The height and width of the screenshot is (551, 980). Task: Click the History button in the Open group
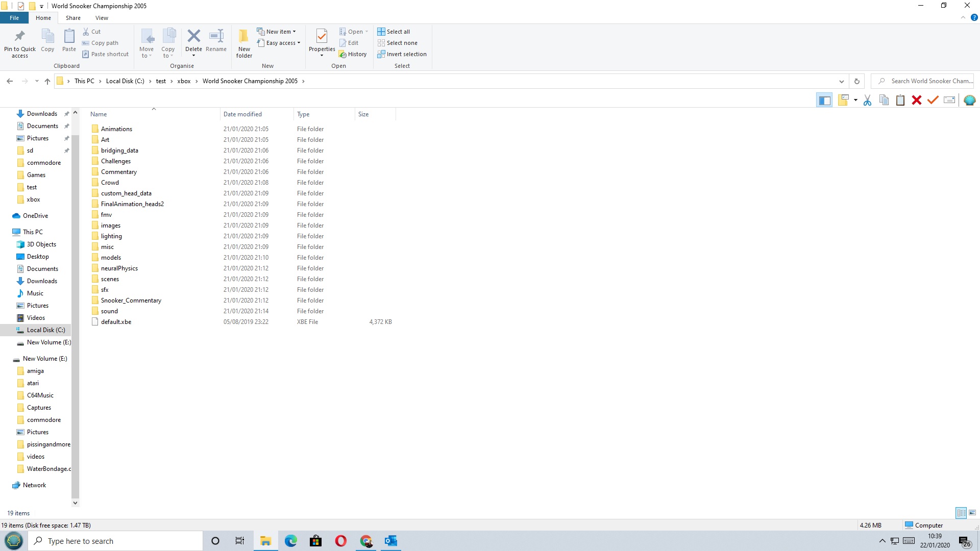tap(353, 54)
